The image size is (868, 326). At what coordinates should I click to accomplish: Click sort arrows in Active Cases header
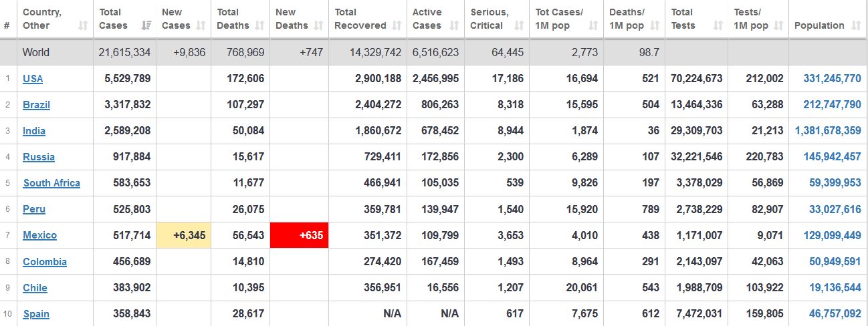pyautogui.click(x=454, y=26)
